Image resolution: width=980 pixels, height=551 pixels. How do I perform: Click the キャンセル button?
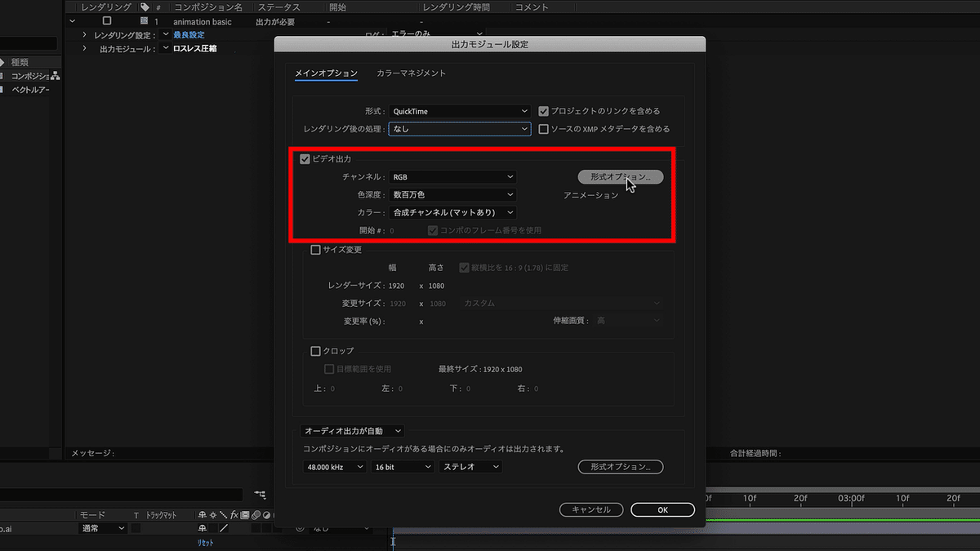[x=591, y=509]
